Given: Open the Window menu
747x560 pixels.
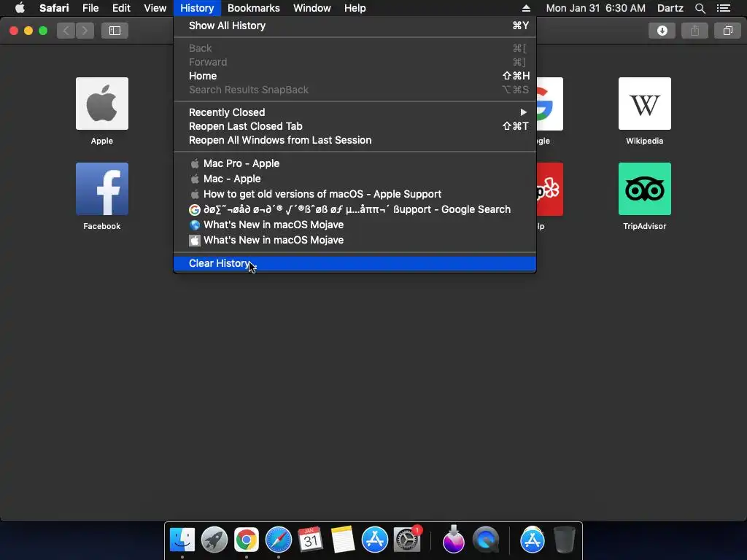Looking at the screenshot, I should [x=311, y=8].
